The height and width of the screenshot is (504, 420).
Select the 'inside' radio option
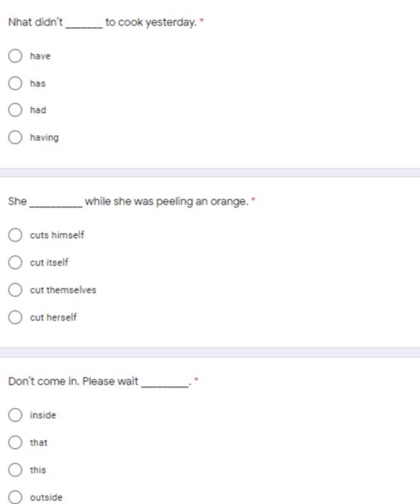tap(15, 415)
